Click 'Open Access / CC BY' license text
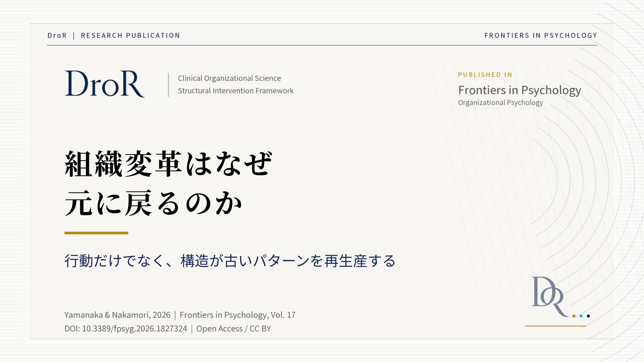Image resolution: width=644 pixels, height=362 pixels. point(233,329)
